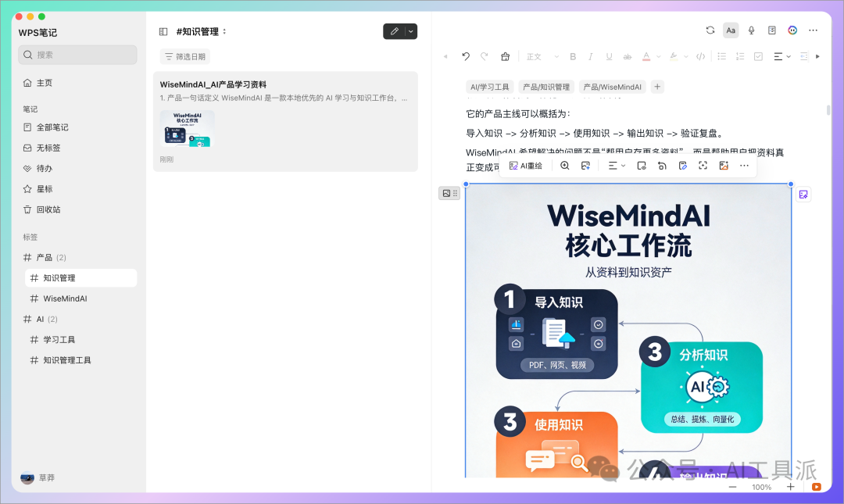Click the AI image generate icon
Image resolution: width=844 pixels, height=504 pixels.
point(585,166)
